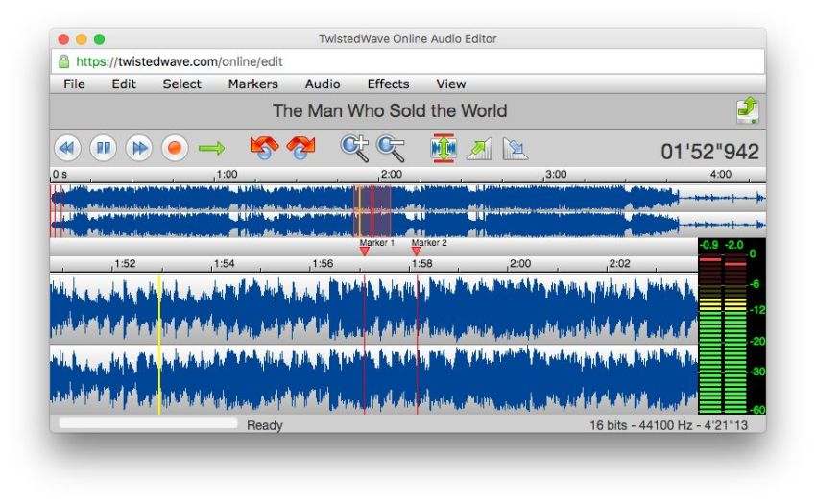Open the Select menu

click(181, 84)
